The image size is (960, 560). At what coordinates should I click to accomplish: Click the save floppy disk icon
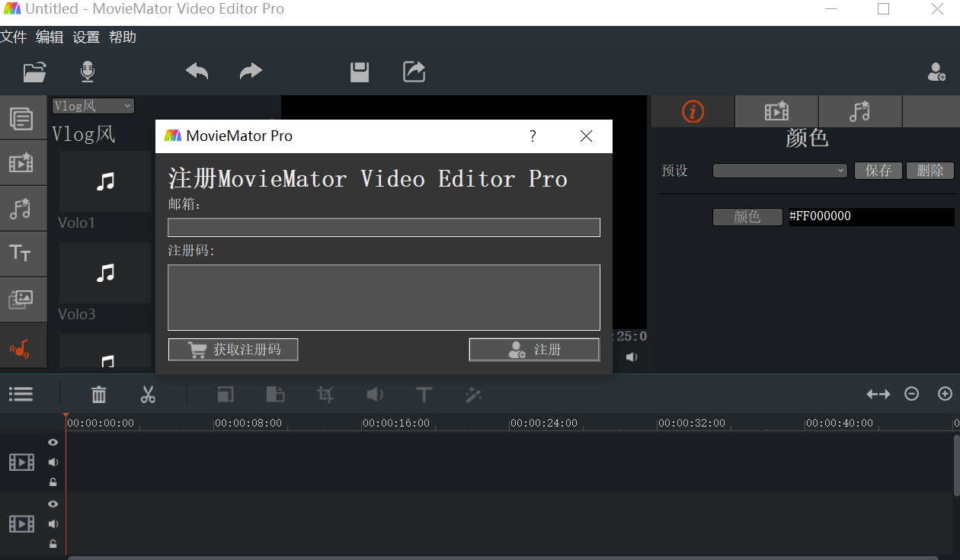coord(360,72)
